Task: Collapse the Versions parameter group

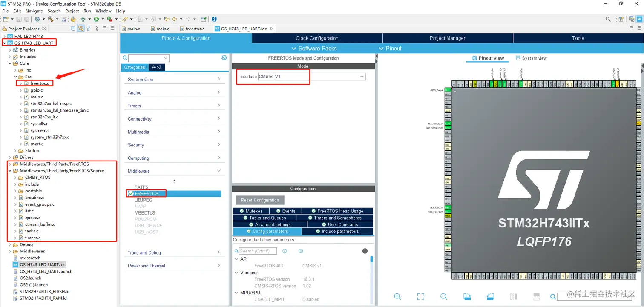Action: 237,273
